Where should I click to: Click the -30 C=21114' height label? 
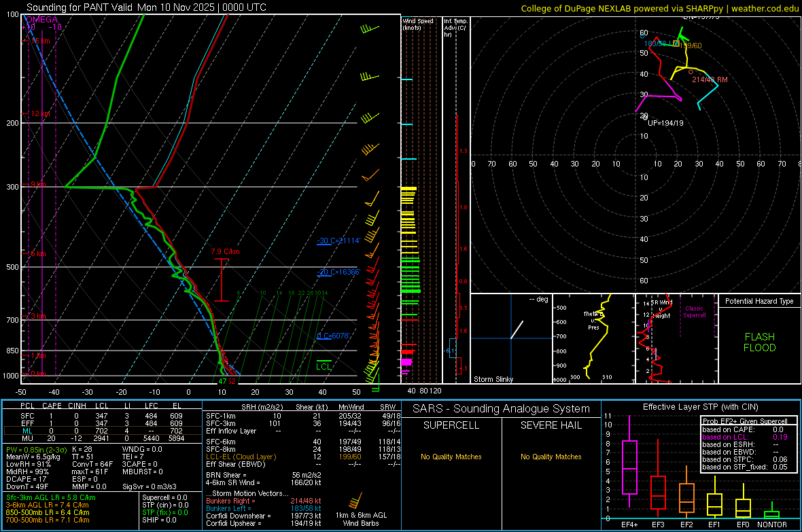[338, 241]
